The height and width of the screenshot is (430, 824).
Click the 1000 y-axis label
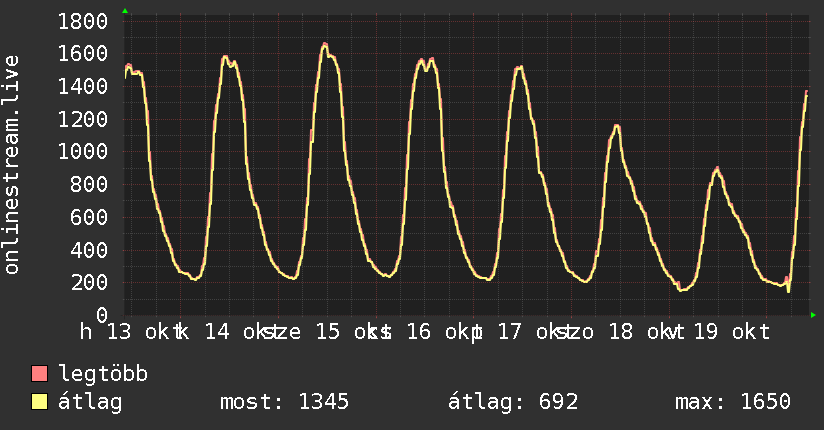(x=83, y=152)
